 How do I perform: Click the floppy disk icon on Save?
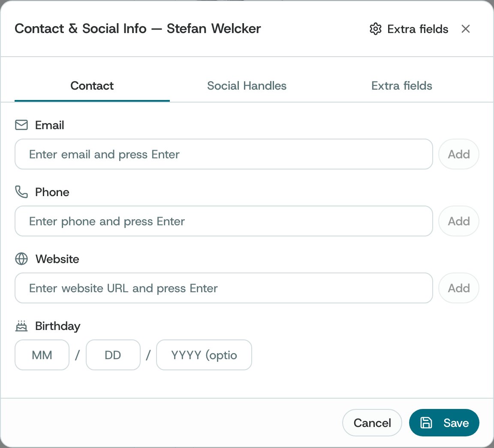(426, 423)
